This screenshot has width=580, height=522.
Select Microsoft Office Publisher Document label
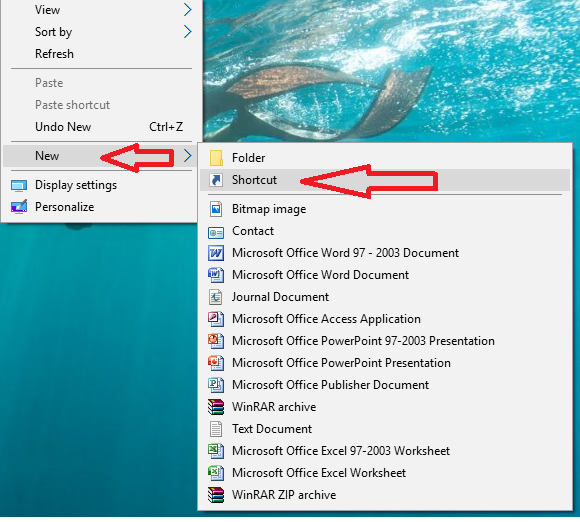pos(330,385)
